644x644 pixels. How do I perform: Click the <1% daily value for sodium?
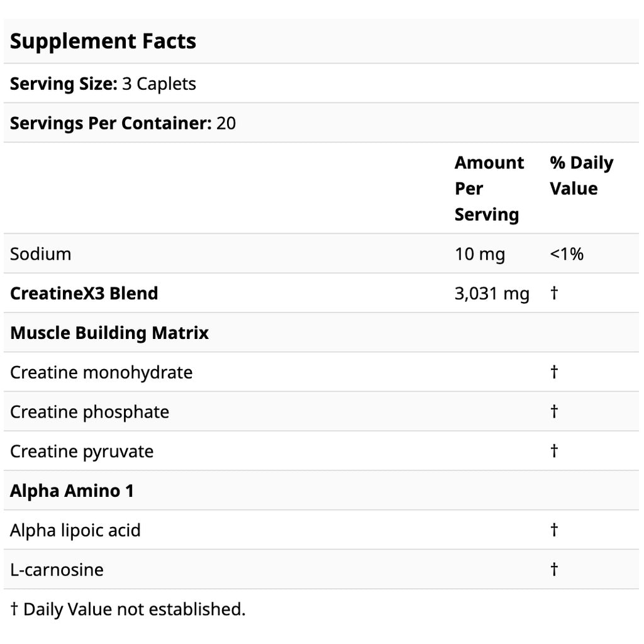click(566, 254)
